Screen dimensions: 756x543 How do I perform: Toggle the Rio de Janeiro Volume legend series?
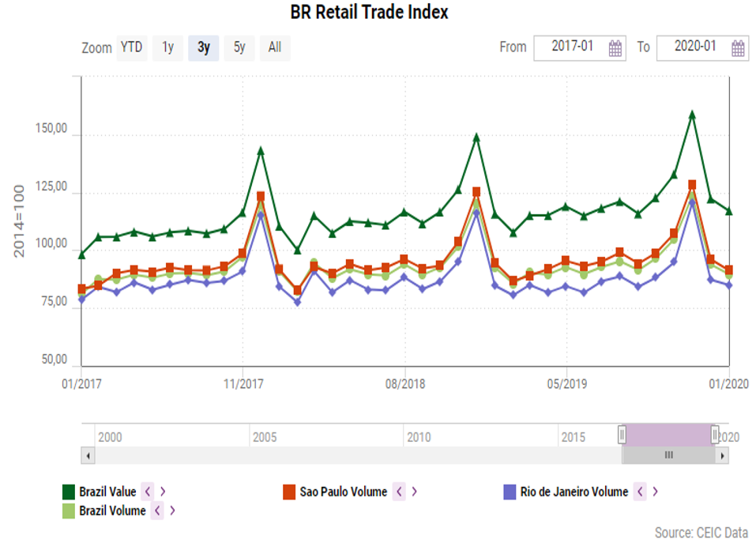point(574,492)
